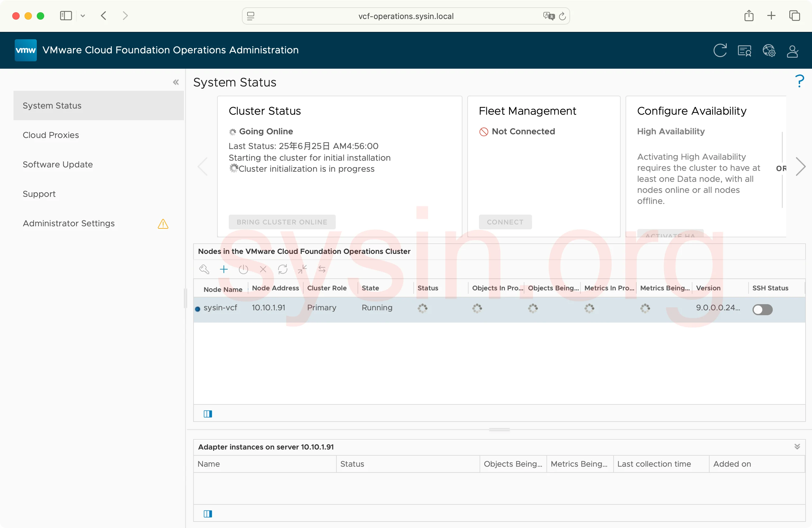Open the help question mark icon
This screenshot has height=528, width=812.
point(799,81)
